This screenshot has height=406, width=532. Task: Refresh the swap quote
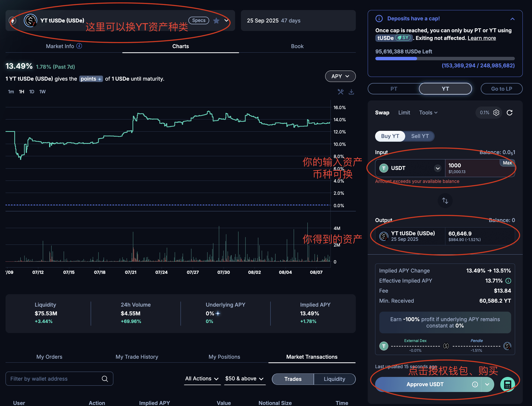click(510, 113)
